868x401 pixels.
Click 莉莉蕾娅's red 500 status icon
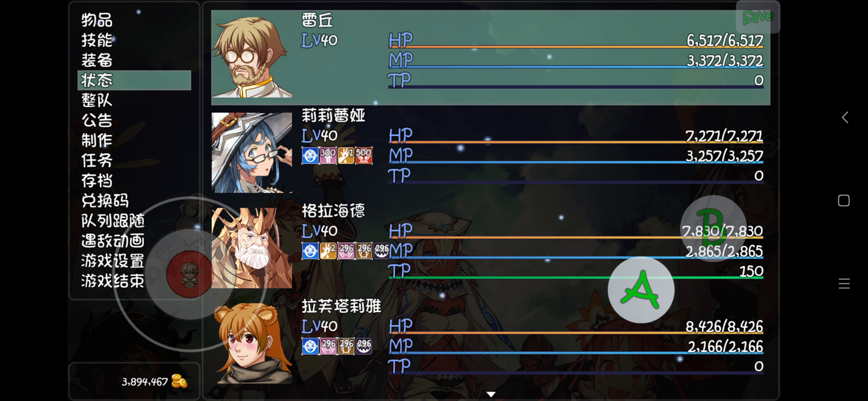(364, 156)
